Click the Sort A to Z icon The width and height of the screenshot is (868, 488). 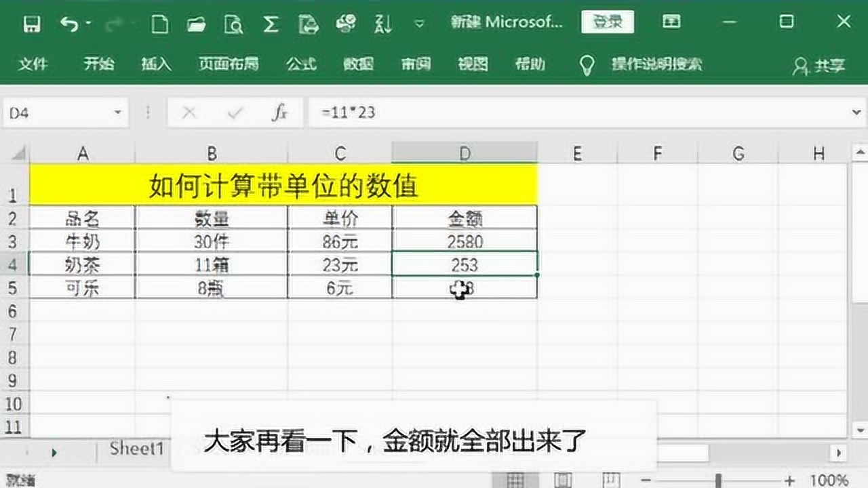382,24
